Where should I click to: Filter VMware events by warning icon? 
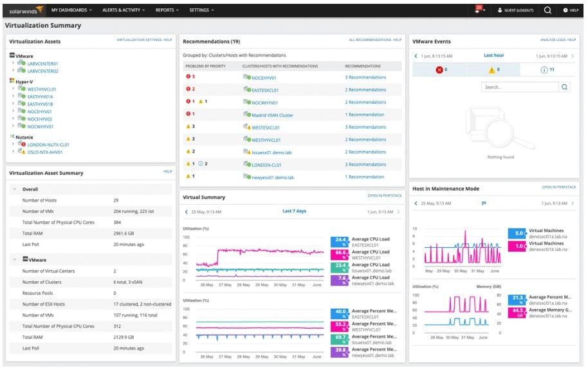pos(492,69)
